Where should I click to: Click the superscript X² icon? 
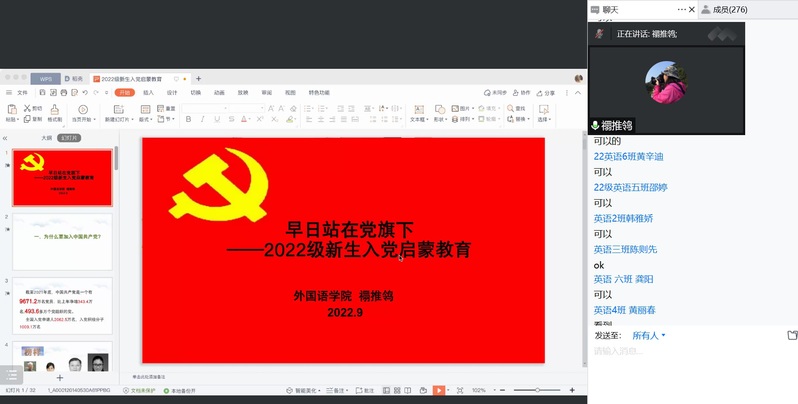pyautogui.click(x=260, y=119)
